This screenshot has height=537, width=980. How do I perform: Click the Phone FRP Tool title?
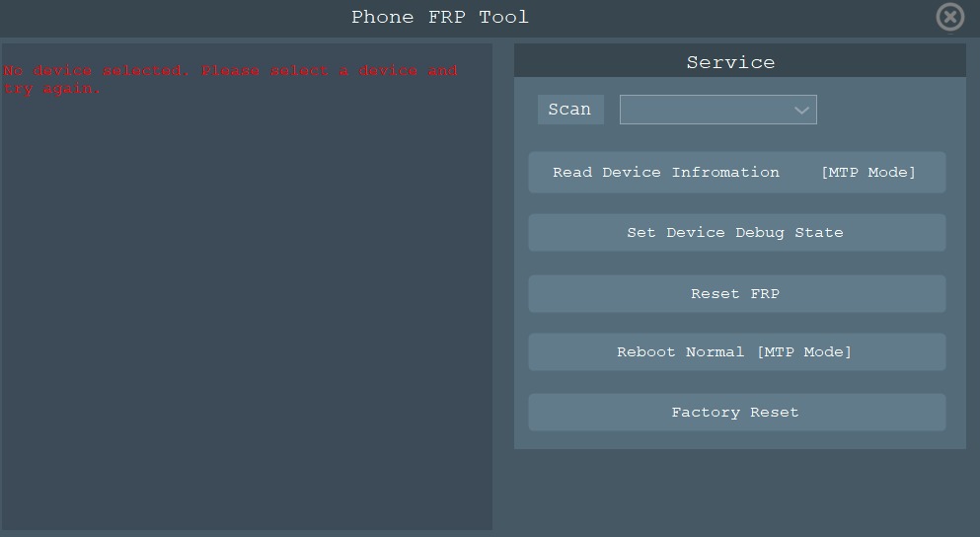pyautogui.click(x=440, y=17)
